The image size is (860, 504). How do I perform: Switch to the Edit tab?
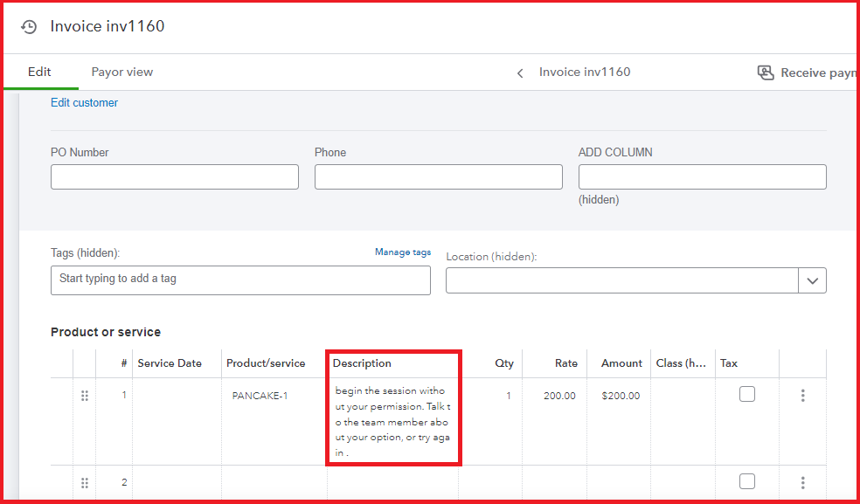[x=39, y=72]
